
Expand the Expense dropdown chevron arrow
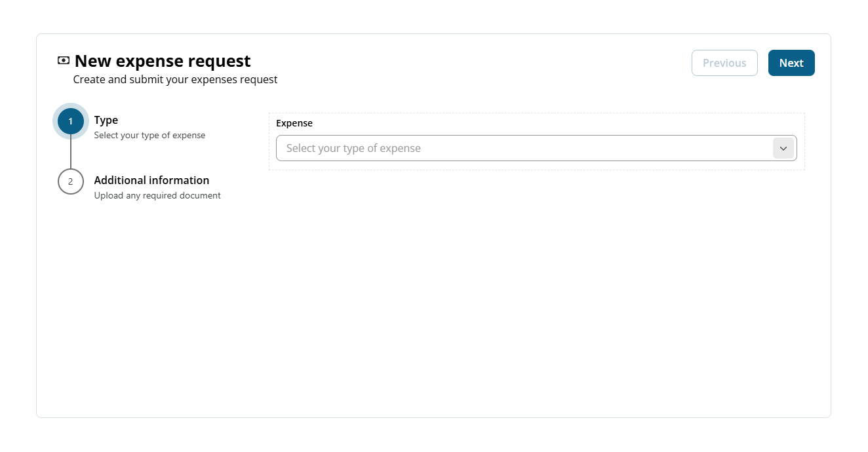(x=783, y=148)
